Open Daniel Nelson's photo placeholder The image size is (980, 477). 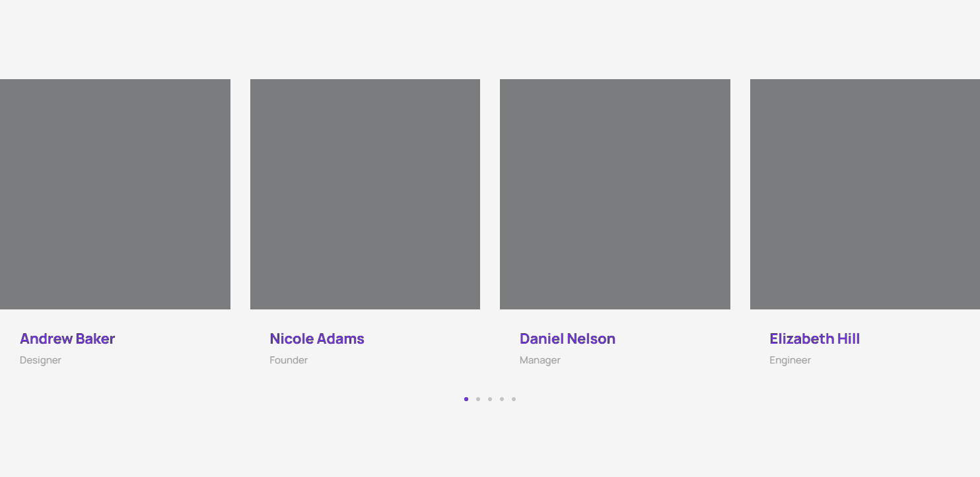615,194
